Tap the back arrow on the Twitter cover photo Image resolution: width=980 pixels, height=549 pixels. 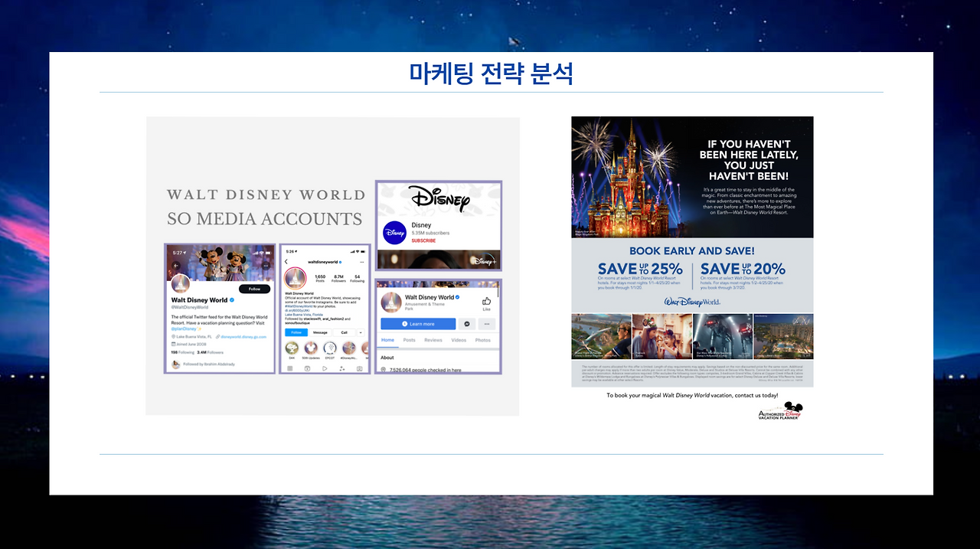(x=176, y=266)
